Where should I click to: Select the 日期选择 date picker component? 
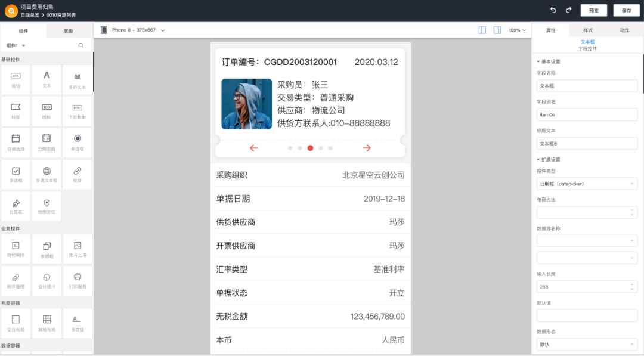point(16,143)
